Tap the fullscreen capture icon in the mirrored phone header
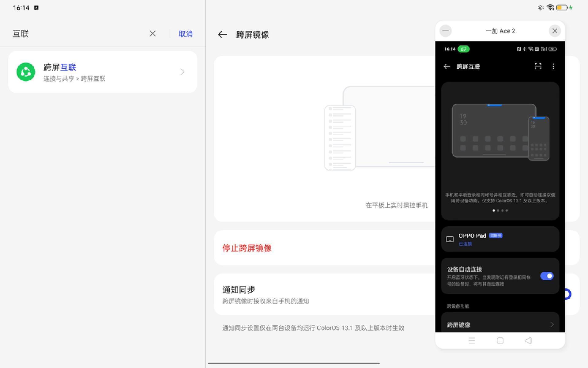This screenshot has width=588, height=368. pyautogui.click(x=538, y=67)
